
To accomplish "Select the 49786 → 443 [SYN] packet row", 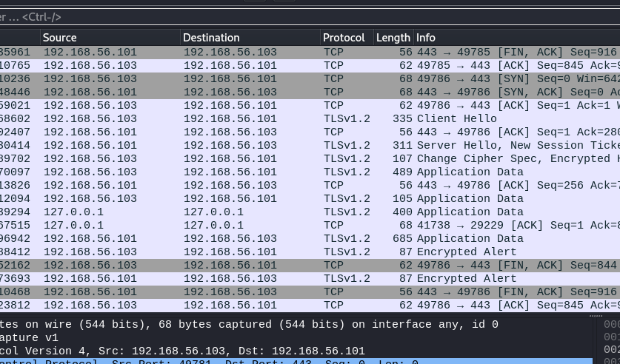I will coord(310,79).
